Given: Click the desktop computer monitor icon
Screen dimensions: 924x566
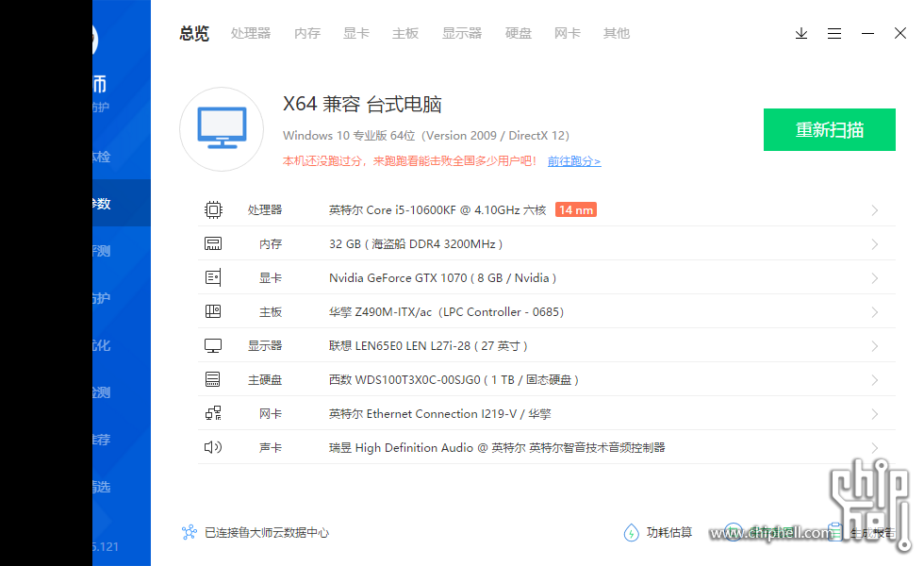Looking at the screenshot, I should (222, 129).
